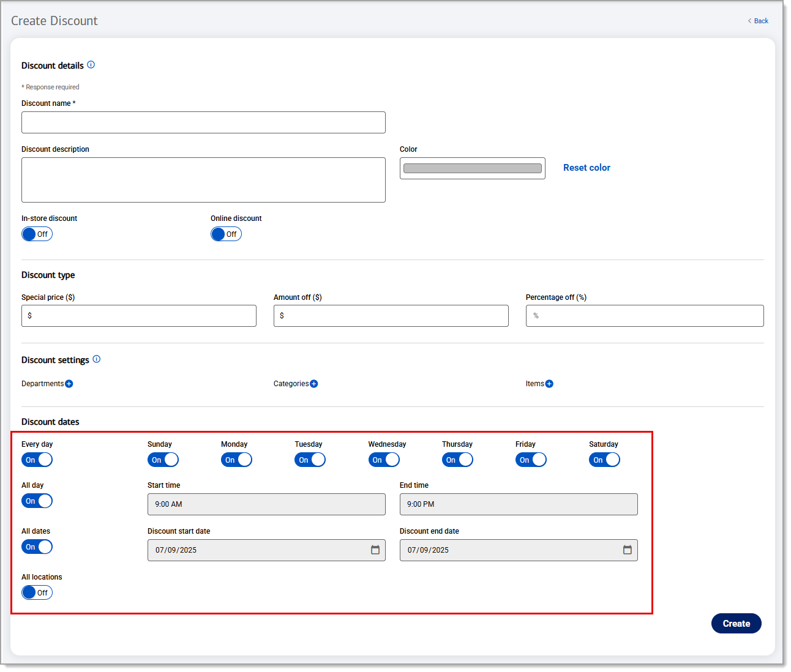
Task: Turn off the Saturday switch
Action: [605, 460]
